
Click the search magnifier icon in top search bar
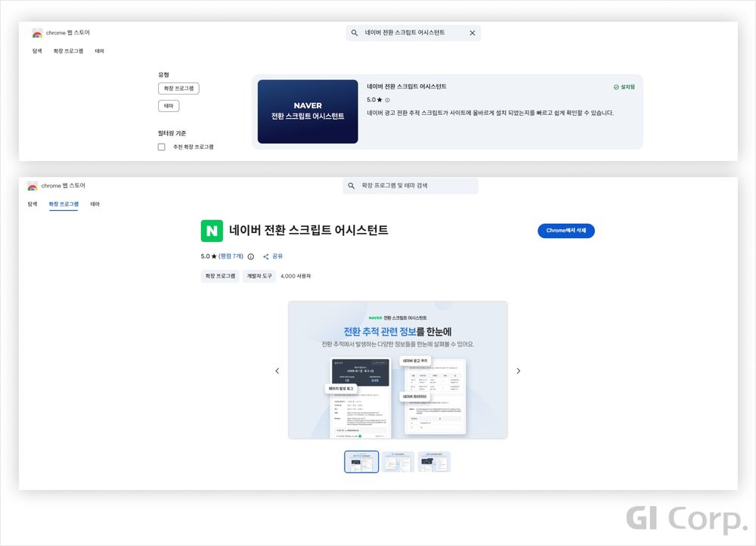pyautogui.click(x=355, y=33)
